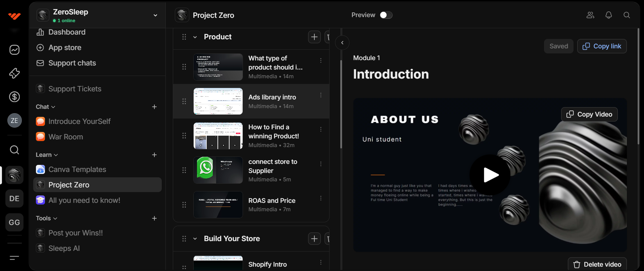Click the Copy link button
644x271 pixels.
(602, 46)
